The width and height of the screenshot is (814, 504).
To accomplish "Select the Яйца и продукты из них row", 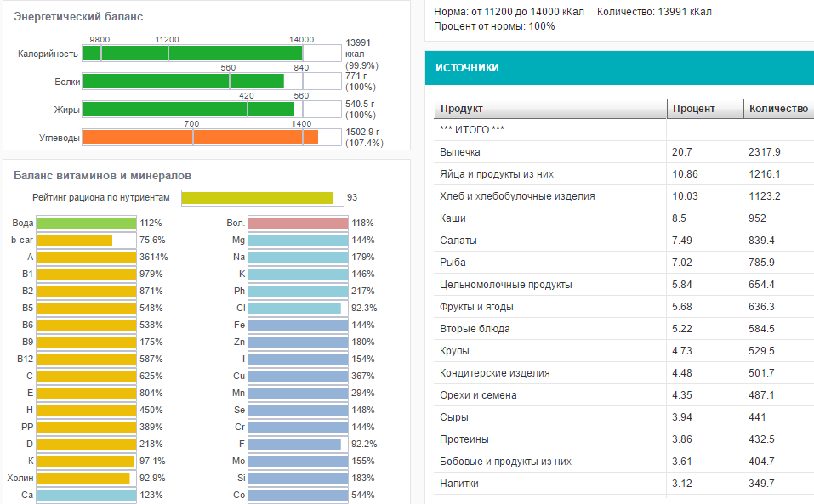I will point(549,174).
